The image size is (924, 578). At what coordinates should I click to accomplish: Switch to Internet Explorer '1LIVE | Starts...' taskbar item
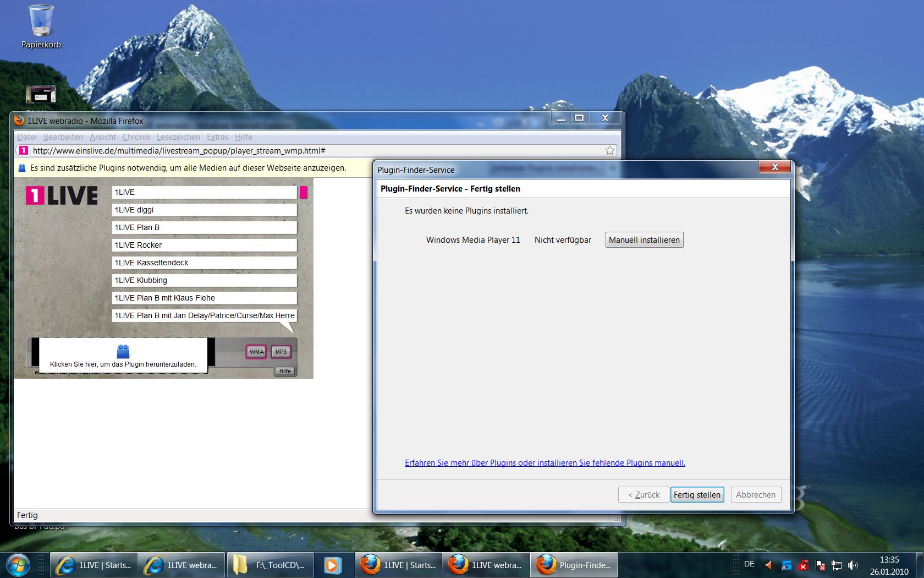click(x=94, y=565)
